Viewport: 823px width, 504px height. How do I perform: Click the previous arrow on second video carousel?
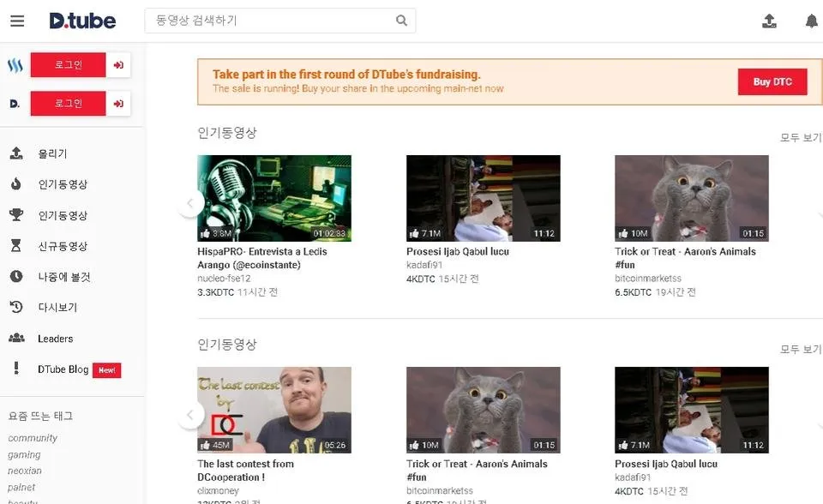click(x=190, y=415)
